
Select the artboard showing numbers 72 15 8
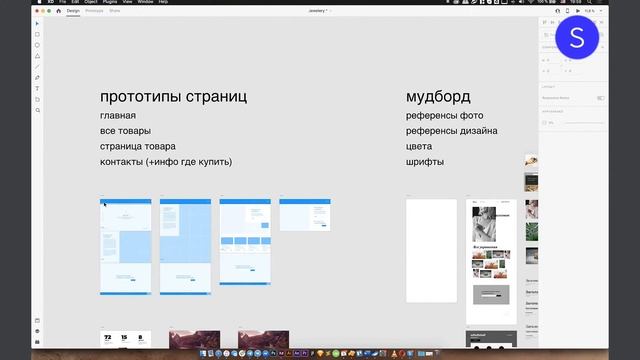pos(126,339)
